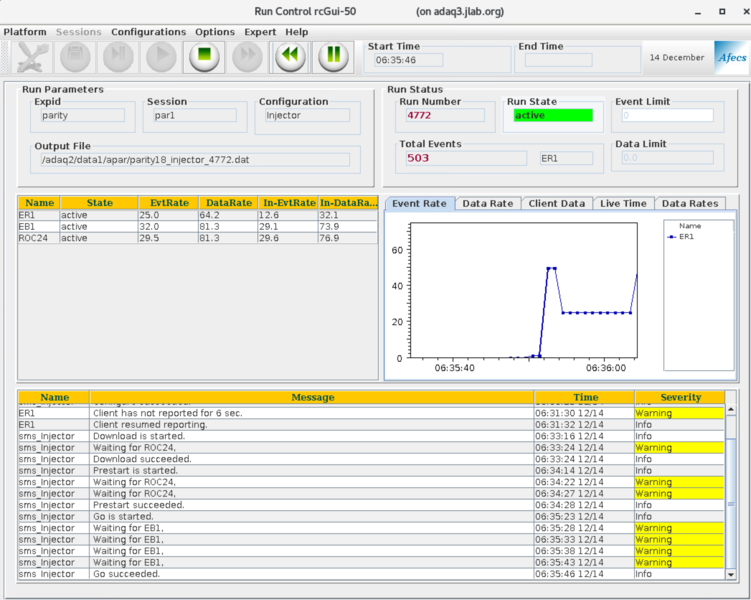
Task: Click the message log scrollbar thumb
Action: [731, 504]
